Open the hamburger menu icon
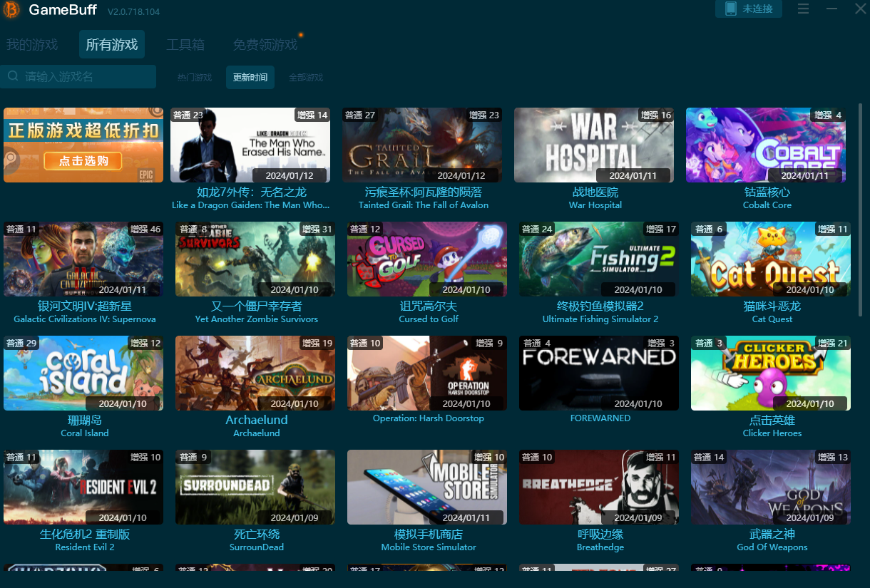Viewport: 870px width, 588px height. tap(804, 9)
